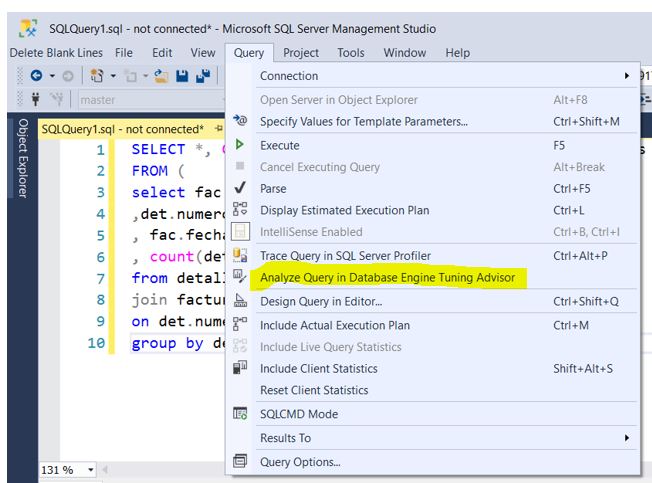
Task: Toggle Include Actual Execution Plan
Action: coord(430,325)
